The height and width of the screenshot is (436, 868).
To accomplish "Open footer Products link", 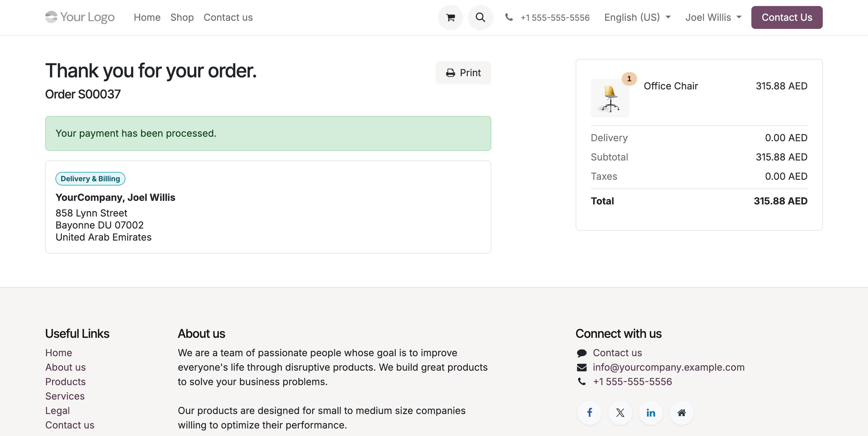I will coord(65,381).
